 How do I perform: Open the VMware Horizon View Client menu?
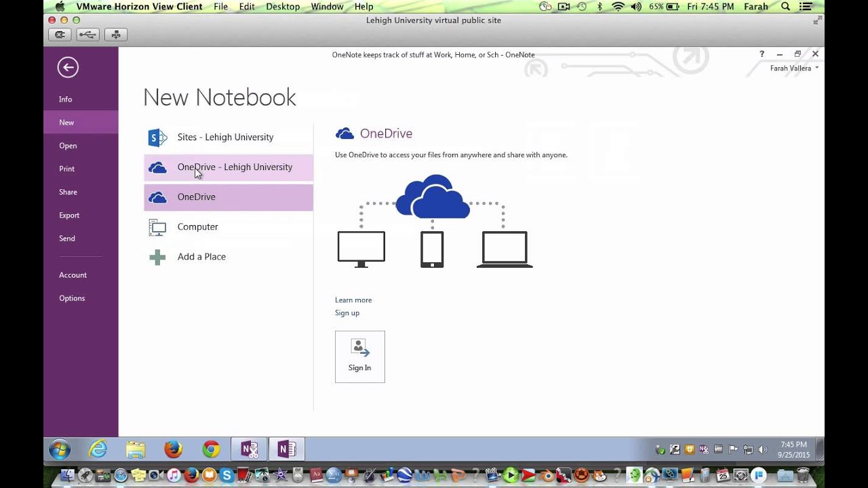point(139,7)
